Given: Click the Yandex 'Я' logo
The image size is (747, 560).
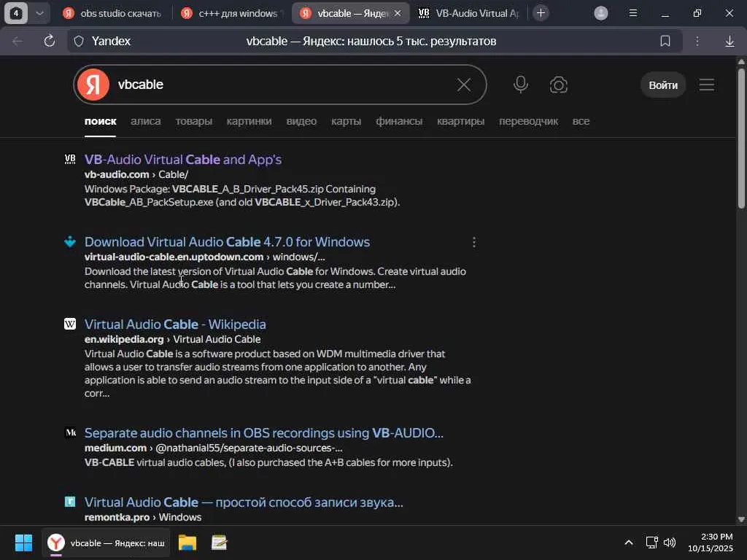Looking at the screenshot, I should 93,85.
